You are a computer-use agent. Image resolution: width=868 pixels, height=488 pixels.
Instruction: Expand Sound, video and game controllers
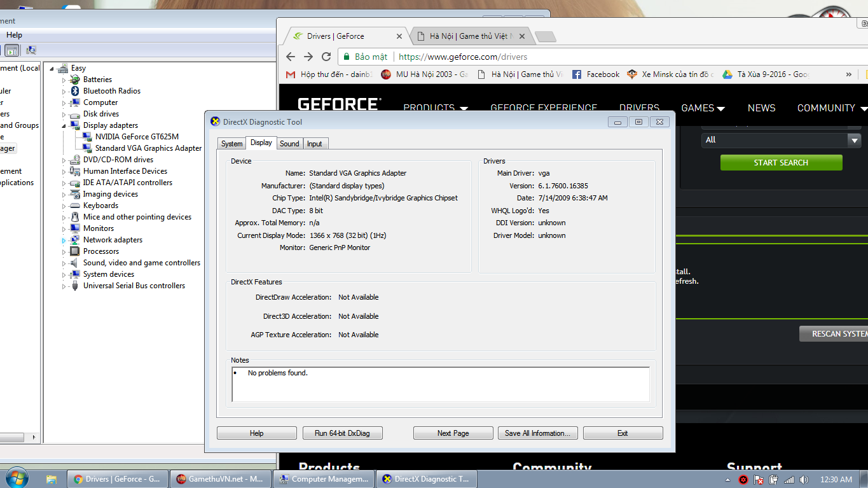pyautogui.click(x=64, y=263)
